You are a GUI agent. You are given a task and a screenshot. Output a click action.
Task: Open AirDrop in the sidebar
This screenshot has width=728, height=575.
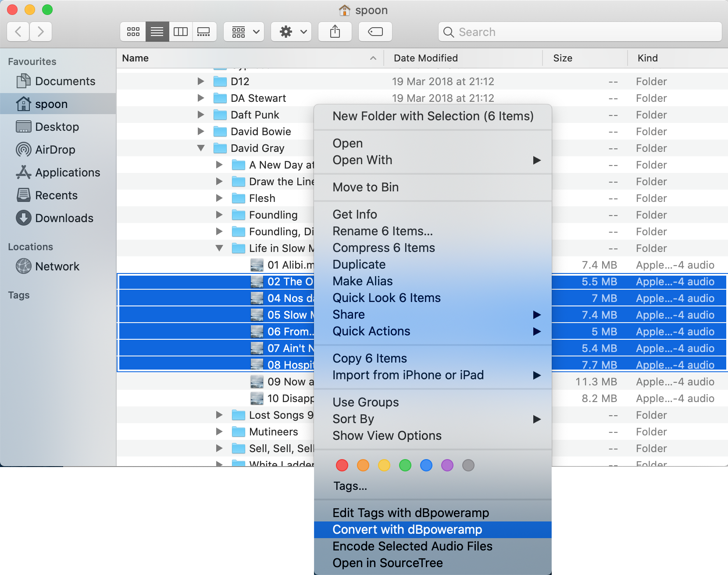pos(55,150)
